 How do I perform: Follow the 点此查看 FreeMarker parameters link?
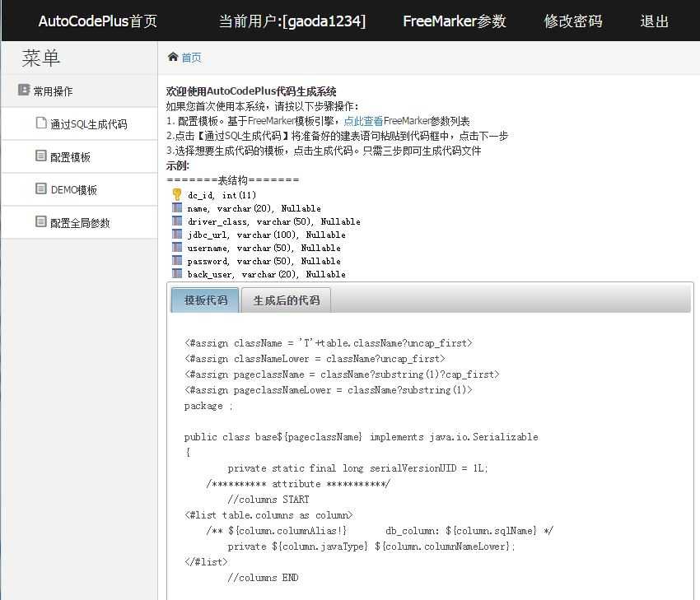363,121
